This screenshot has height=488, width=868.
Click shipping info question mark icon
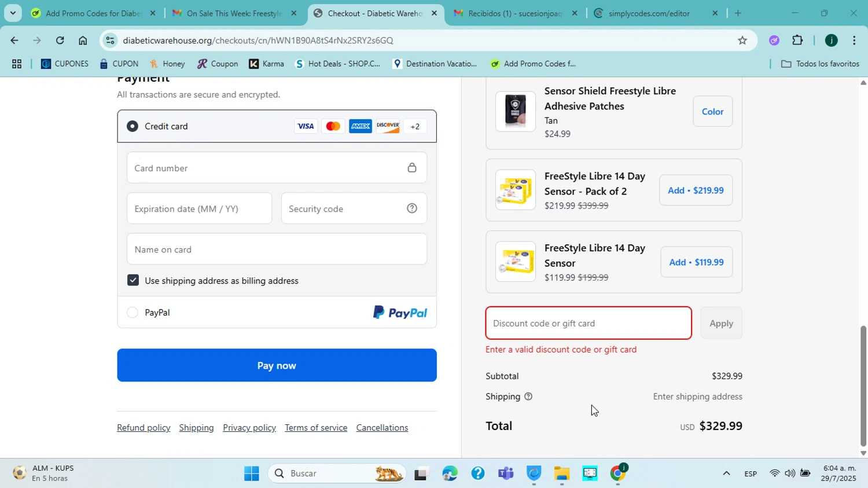click(x=528, y=397)
